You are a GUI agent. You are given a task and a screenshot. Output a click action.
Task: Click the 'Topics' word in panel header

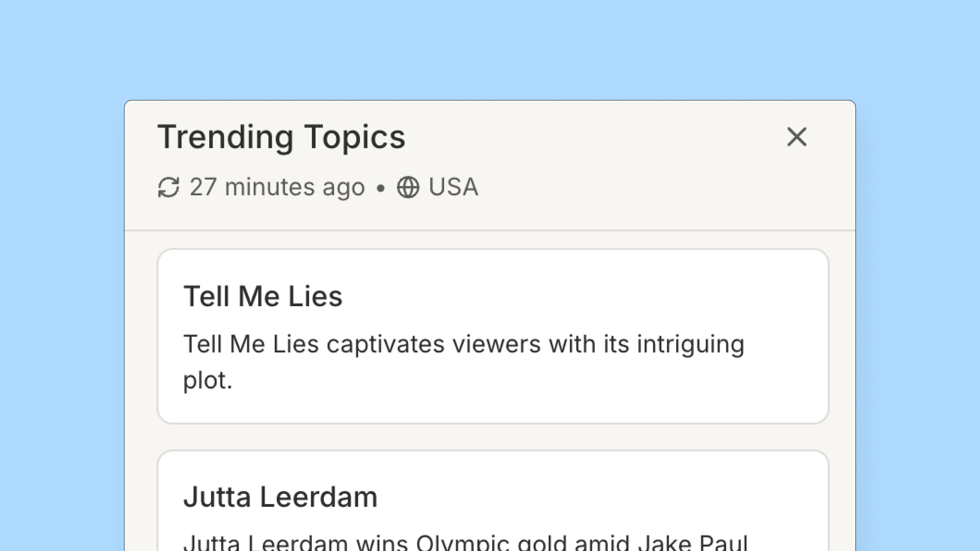point(355,138)
